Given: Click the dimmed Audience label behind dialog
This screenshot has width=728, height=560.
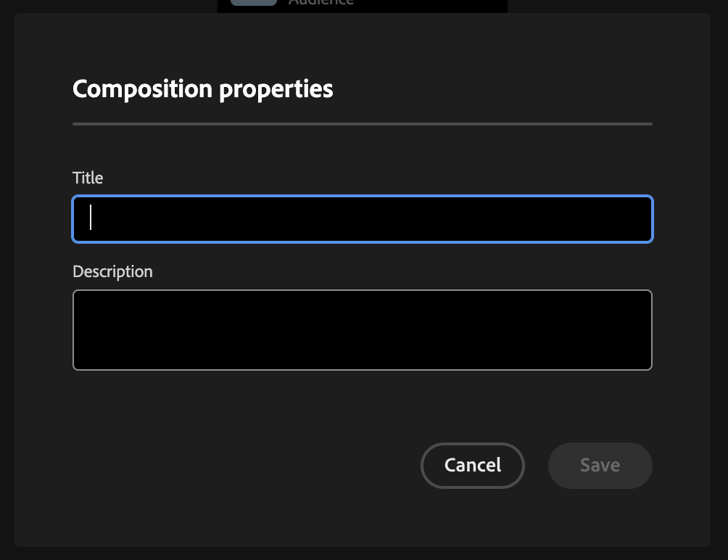Looking at the screenshot, I should coord(320,3).
